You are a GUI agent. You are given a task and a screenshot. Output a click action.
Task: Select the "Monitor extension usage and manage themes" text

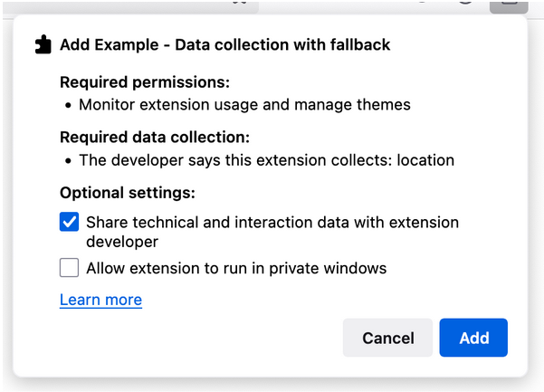(244, 105)
